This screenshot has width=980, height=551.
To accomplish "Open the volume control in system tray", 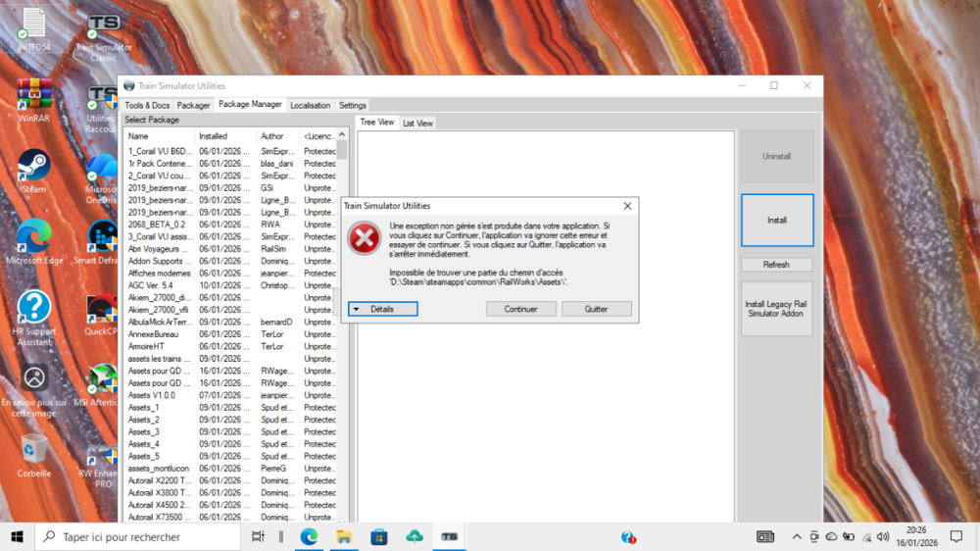I will (883, 536).
